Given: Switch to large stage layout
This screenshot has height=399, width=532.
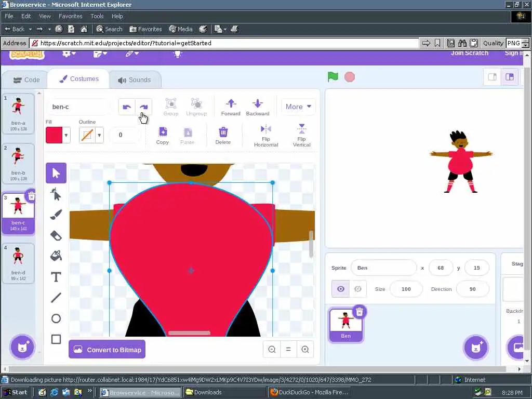Looking at the screenshot, I should pyautogui.click(x=510, y=77).
